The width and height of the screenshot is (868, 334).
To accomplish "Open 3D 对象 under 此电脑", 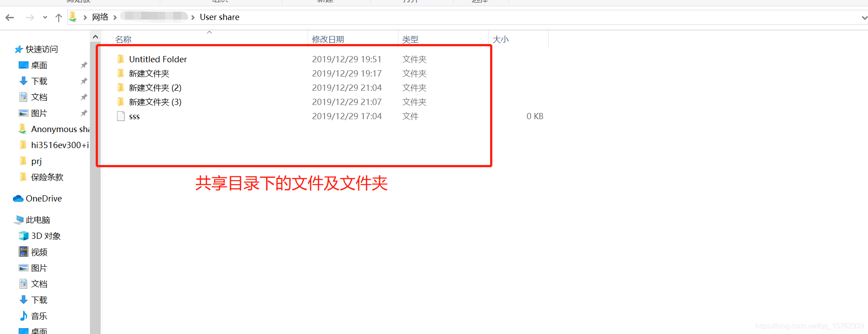I will [46, 236].
